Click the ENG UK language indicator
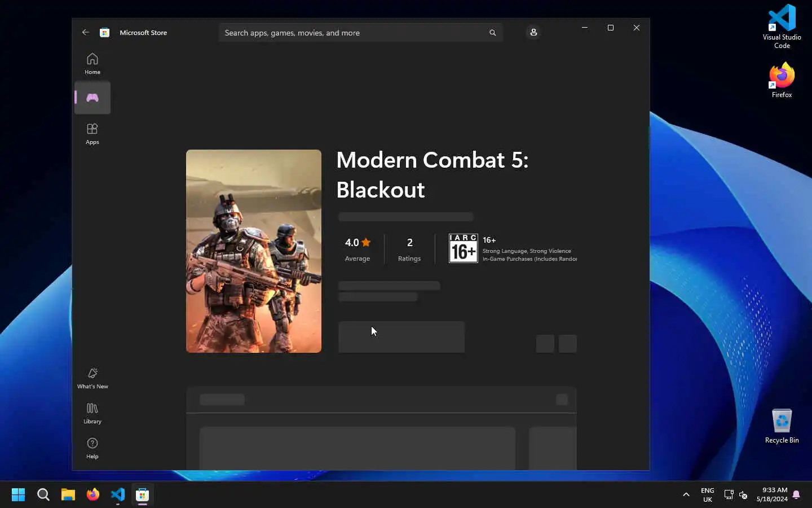Image resolution: width=812 pixels, height=508 pixels. pyautogui.click(x=708, y=494)
